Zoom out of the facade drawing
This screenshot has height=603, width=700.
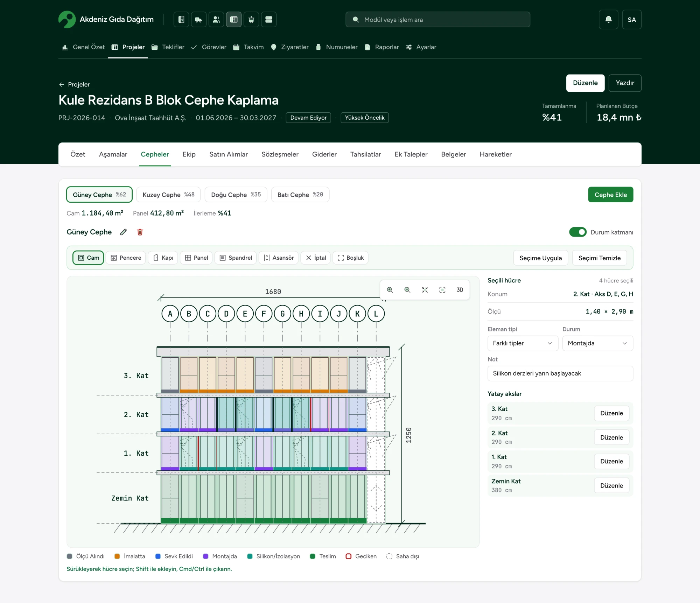[407, 290]
